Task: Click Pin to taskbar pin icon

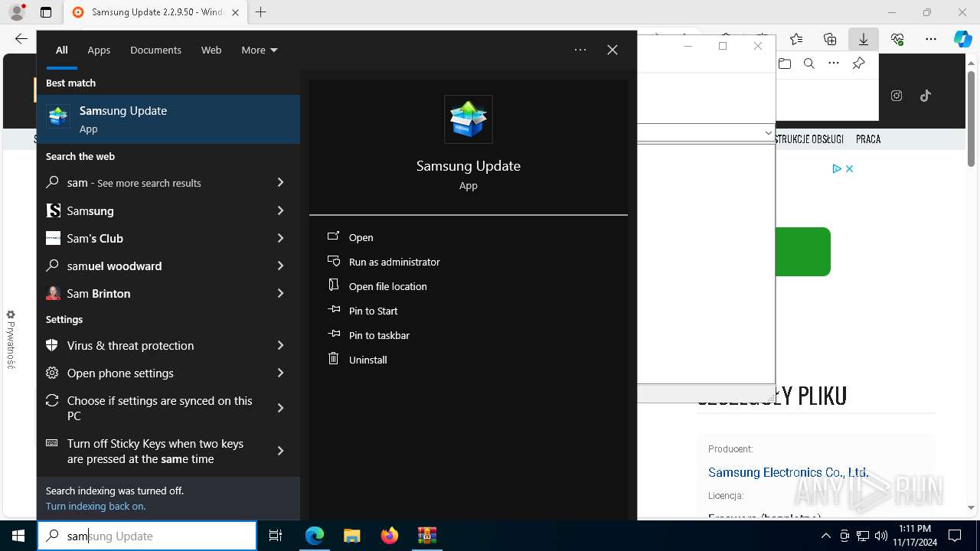Action: pyautogui.click(x=333, y=334)
